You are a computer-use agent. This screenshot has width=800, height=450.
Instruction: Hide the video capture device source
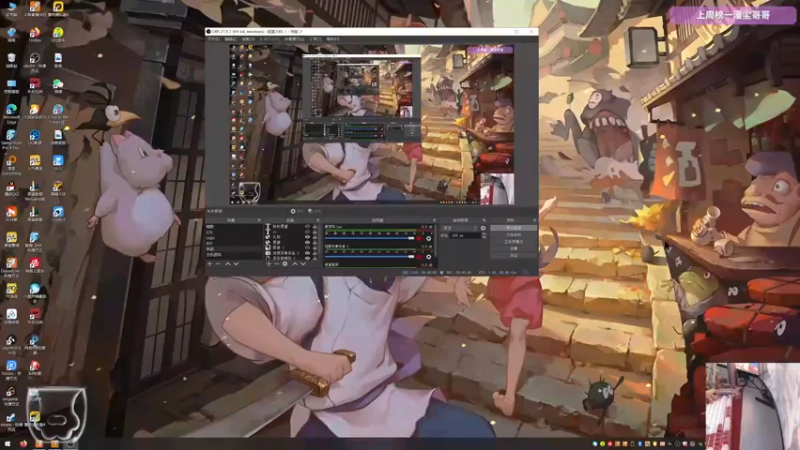coord(308,253)
